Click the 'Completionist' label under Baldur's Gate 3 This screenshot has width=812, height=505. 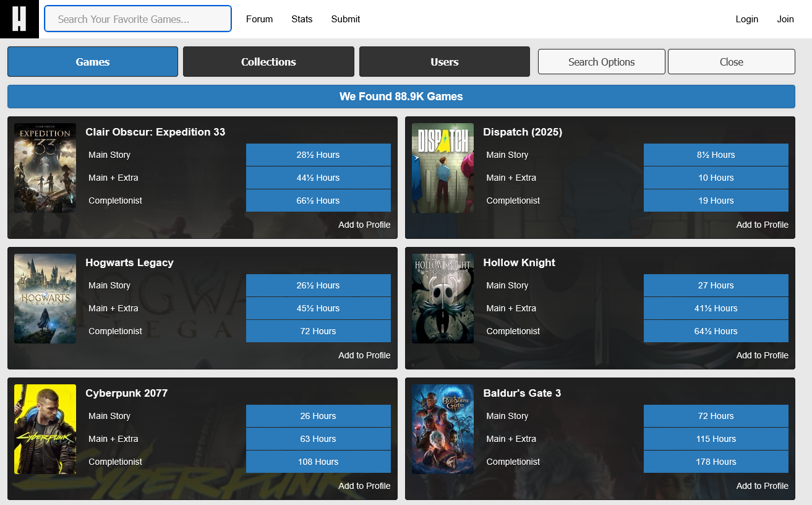pos(513,462)
